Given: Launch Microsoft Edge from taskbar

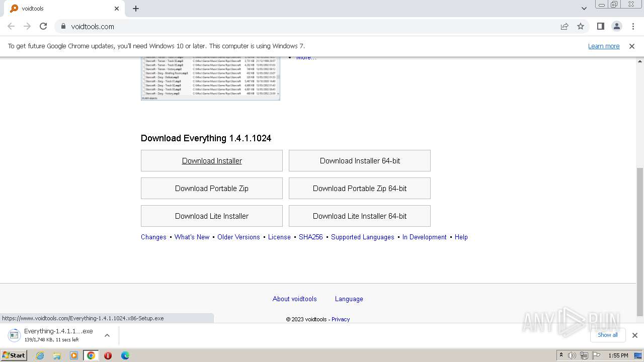Looking at the screenshot, I should click(x=125, y=355).
